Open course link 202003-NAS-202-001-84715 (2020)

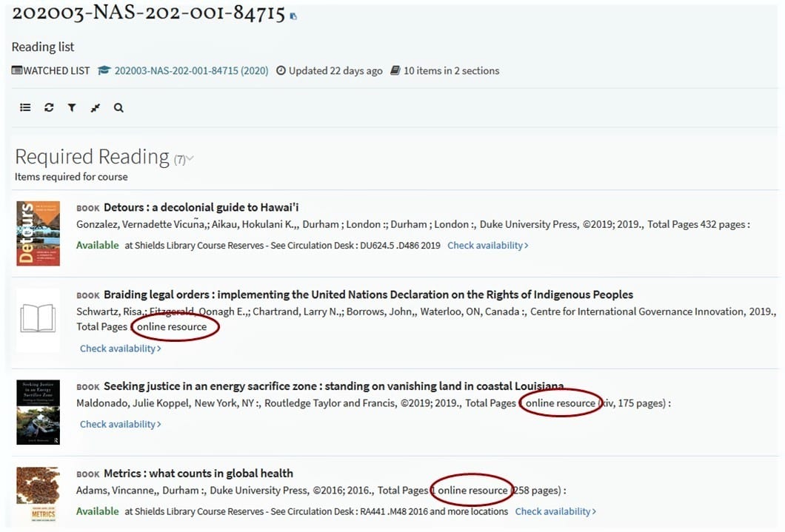point(191,71)
